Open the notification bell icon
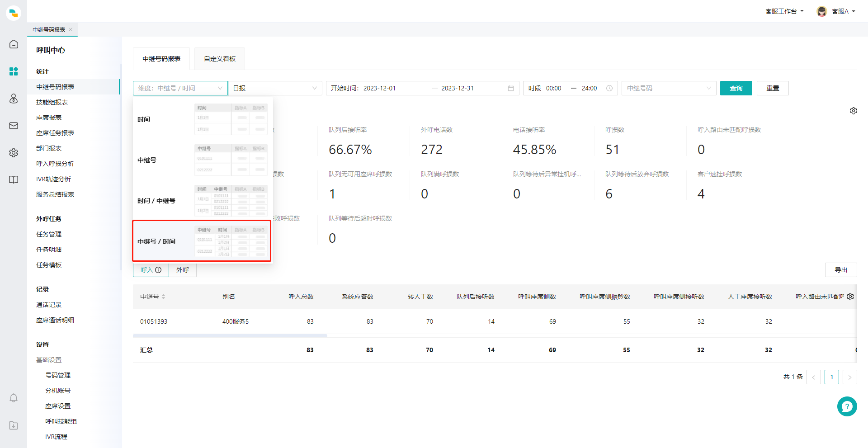 point(14,398)
